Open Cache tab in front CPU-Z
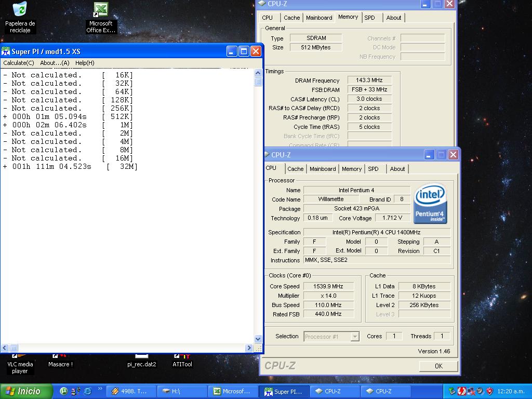 click(295, 169)
